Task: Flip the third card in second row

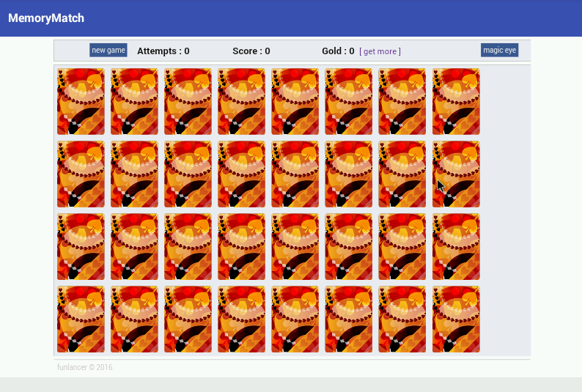Action: pos(188,174)
